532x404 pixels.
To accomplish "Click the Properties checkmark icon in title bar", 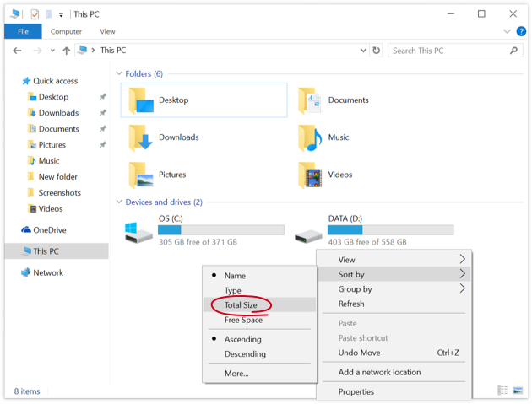I will [35, 14].
